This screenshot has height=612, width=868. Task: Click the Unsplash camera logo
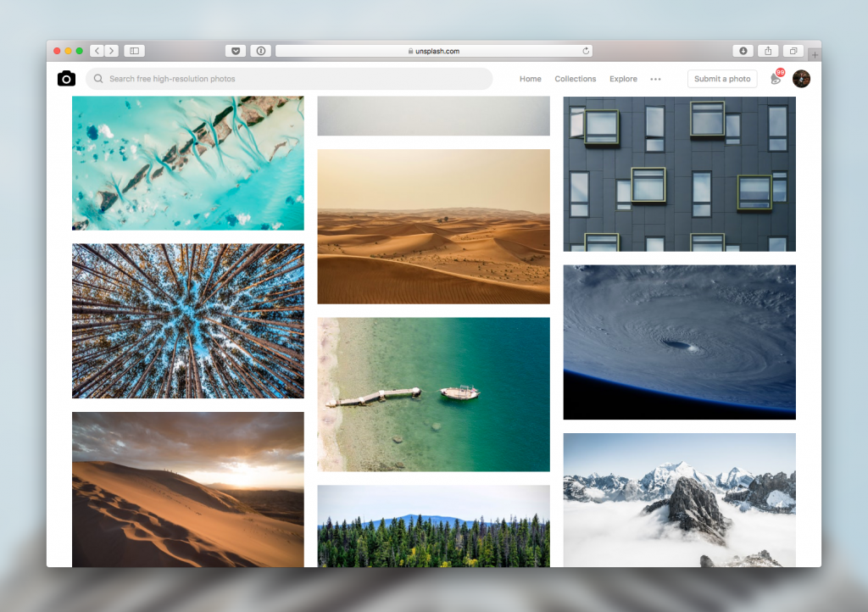pos(66,78)
